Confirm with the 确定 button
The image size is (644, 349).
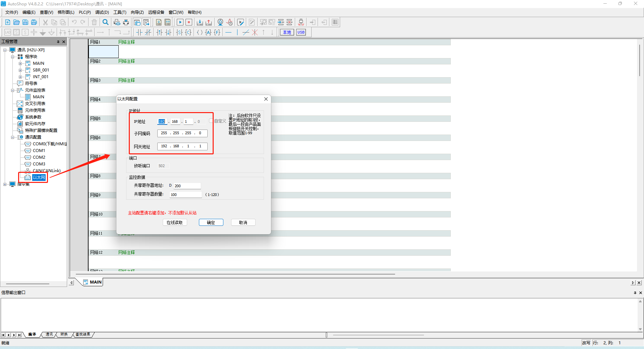click(211, 222)
